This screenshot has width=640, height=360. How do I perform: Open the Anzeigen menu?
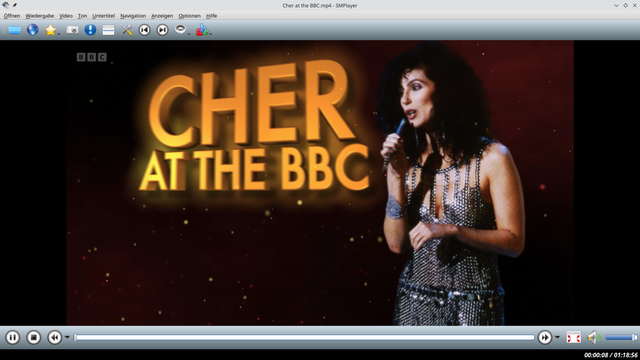coord(162,16)
